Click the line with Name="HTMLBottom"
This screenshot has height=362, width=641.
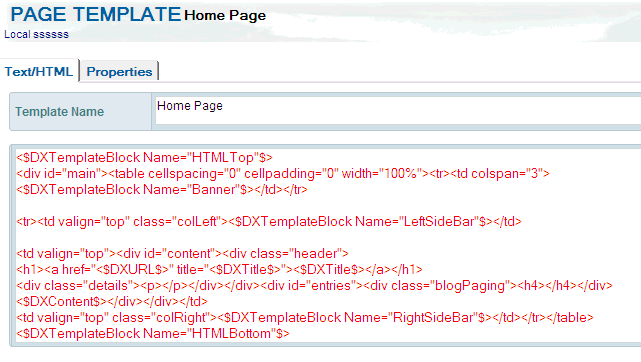tap(153, 333)
